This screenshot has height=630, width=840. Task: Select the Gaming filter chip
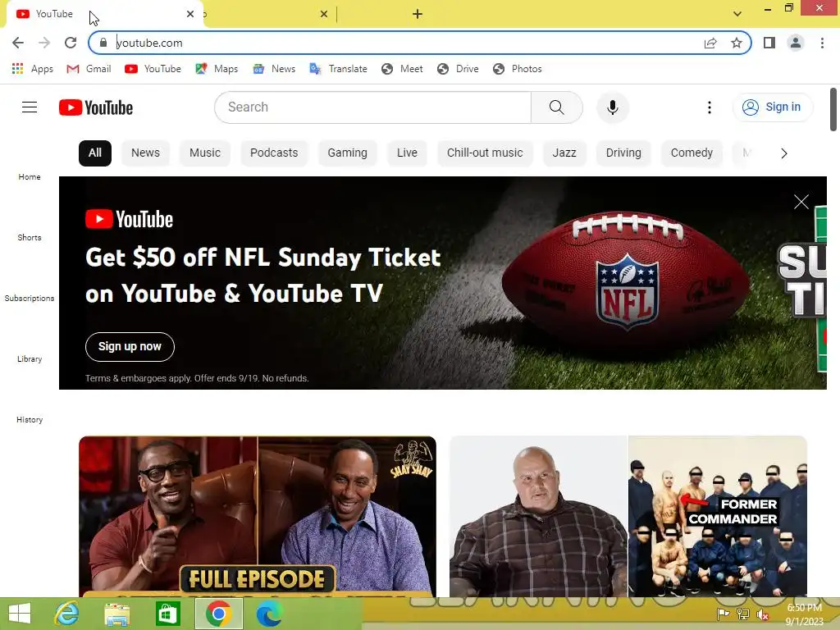(347, 153)
